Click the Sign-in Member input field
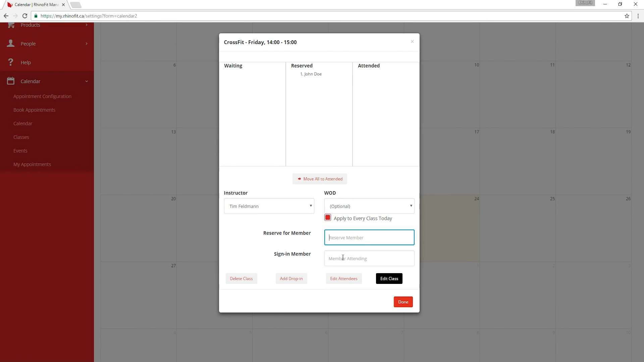The width and height of the screenshot is (644, 362). (x=369, y=258)
